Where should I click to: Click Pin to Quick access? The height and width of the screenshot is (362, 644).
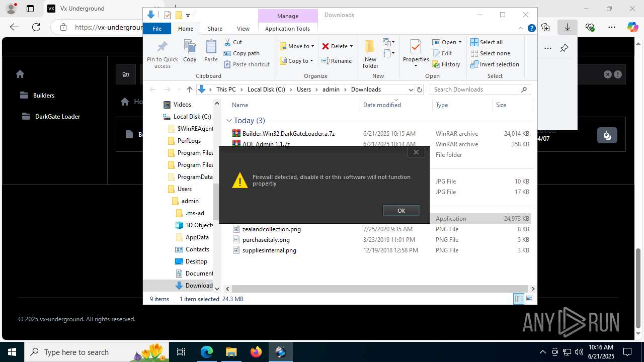163,54
